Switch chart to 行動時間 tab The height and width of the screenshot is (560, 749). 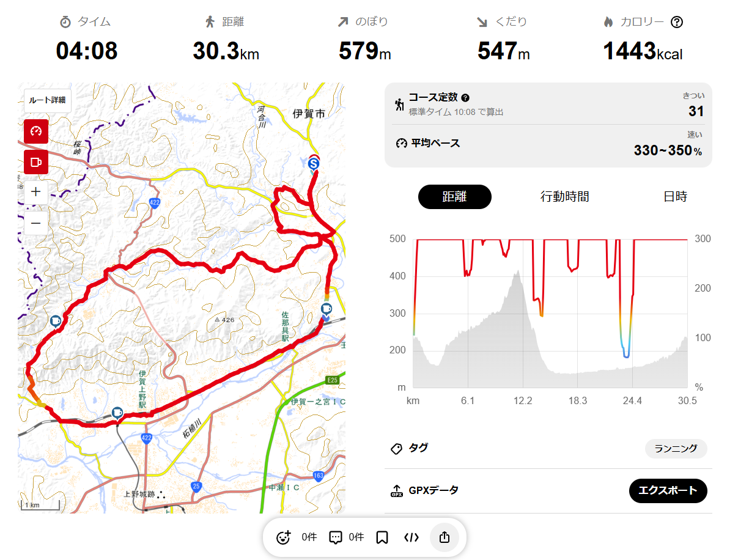(x=564, y=197)
